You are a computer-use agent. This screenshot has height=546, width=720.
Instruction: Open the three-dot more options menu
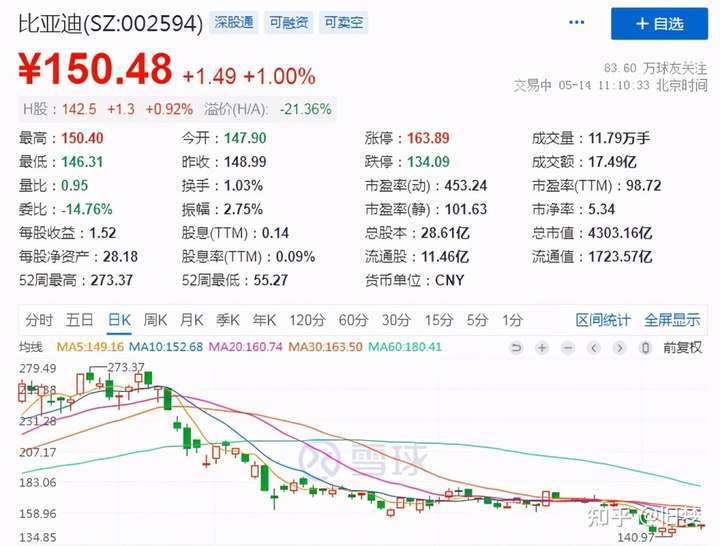[576, 23]
